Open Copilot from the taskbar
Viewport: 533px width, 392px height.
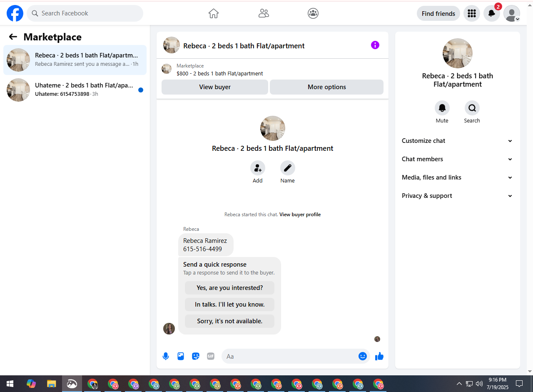pyautogui.click(x=31, y=384)
